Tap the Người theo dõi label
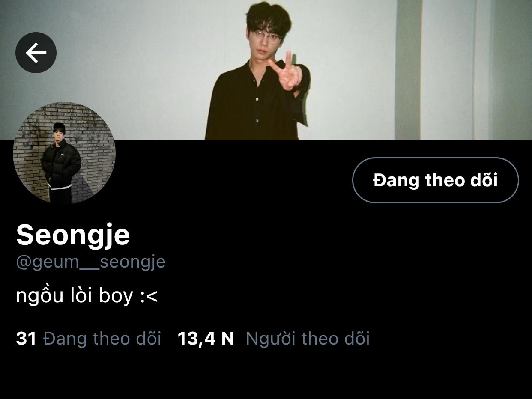The image size is (532, 399). click(308, 339)
